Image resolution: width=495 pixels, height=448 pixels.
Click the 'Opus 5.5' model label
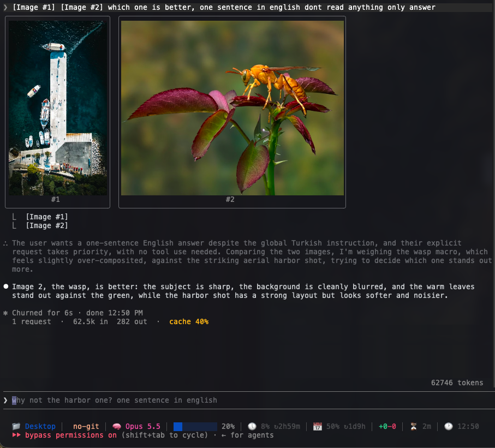coord(142,426)
